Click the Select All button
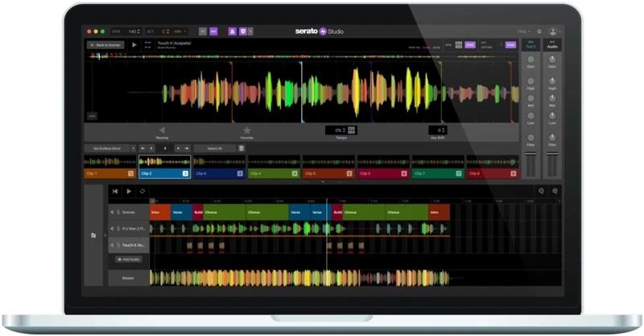Image resolution: width=644 pixels, height=336 pixels. [x=214, y=148]
